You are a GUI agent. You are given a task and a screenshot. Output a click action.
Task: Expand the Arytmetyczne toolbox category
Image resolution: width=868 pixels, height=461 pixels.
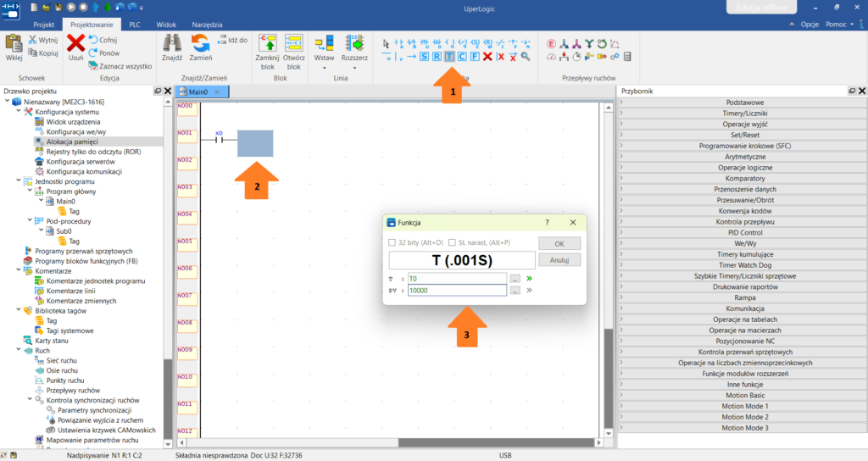(x=742, y=157)
